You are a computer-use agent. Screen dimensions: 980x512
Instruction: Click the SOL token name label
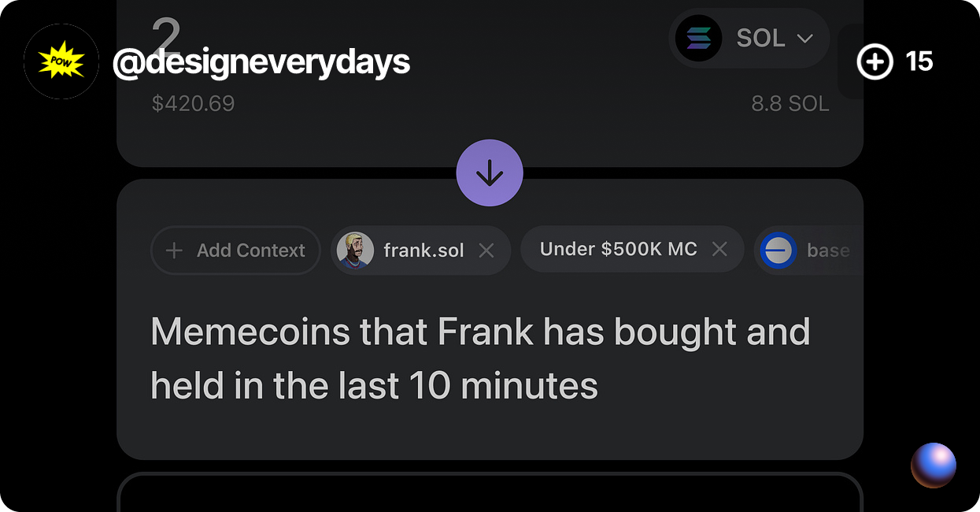click(x=760, y=38)
